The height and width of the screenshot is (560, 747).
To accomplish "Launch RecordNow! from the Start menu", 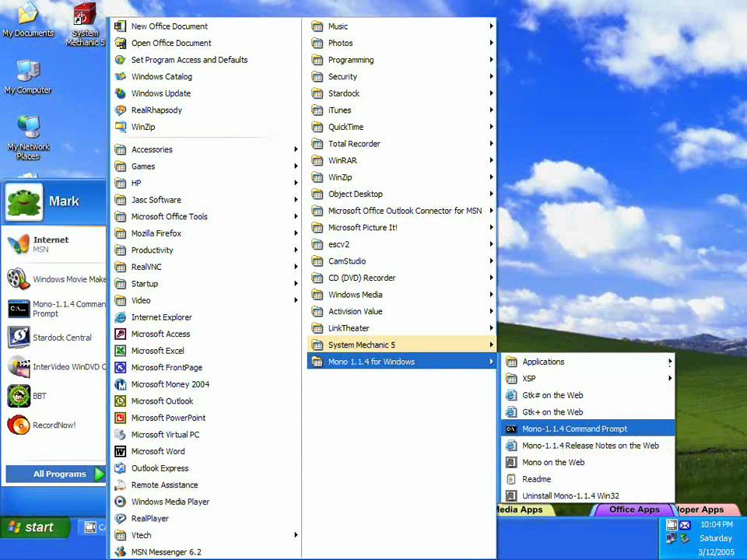I will pyautogui.click(x=54, y=425).
